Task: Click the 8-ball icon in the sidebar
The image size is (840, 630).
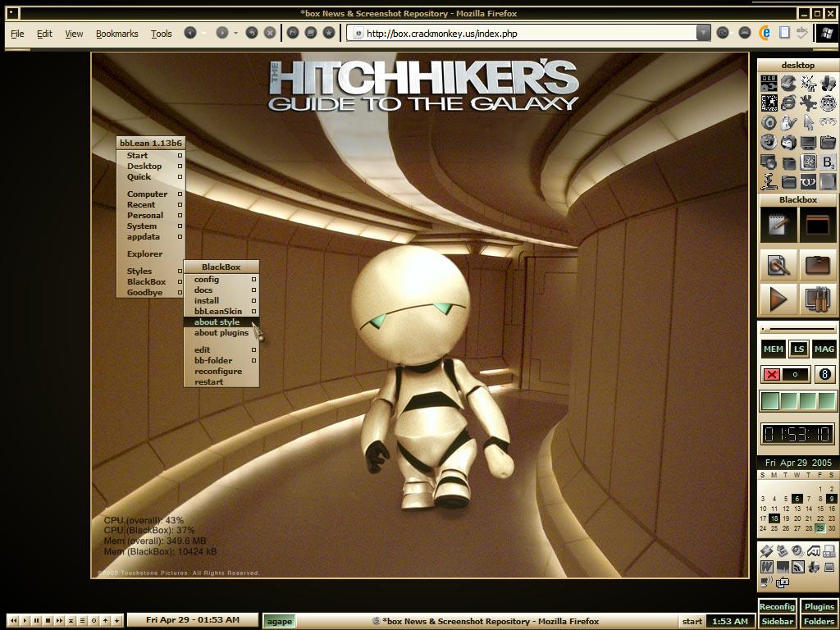Action: click(825, 374)
